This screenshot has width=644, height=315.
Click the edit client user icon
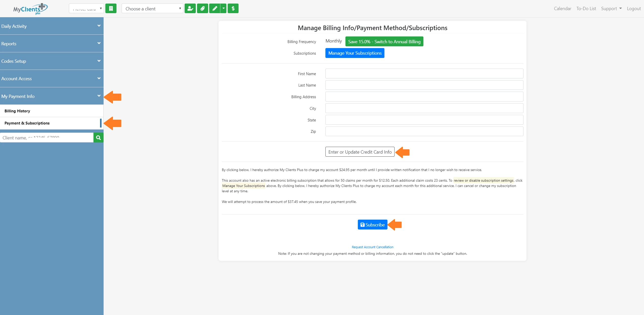[190, 9]
